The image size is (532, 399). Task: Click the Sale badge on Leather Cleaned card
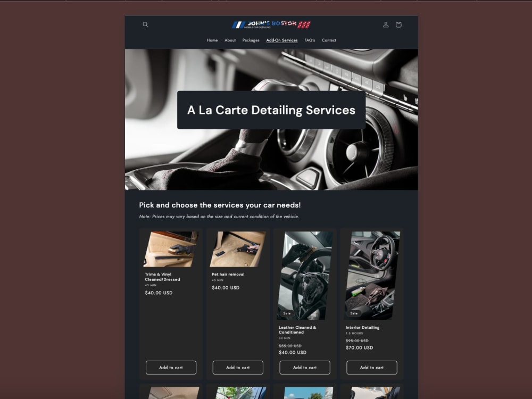(x=287, y=313)
